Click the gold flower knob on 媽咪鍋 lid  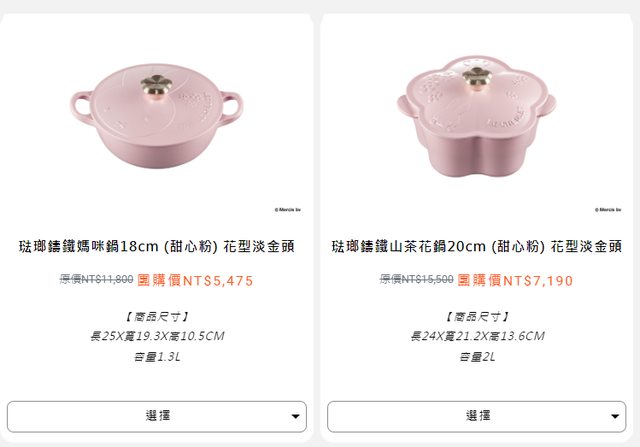(156, 87)
